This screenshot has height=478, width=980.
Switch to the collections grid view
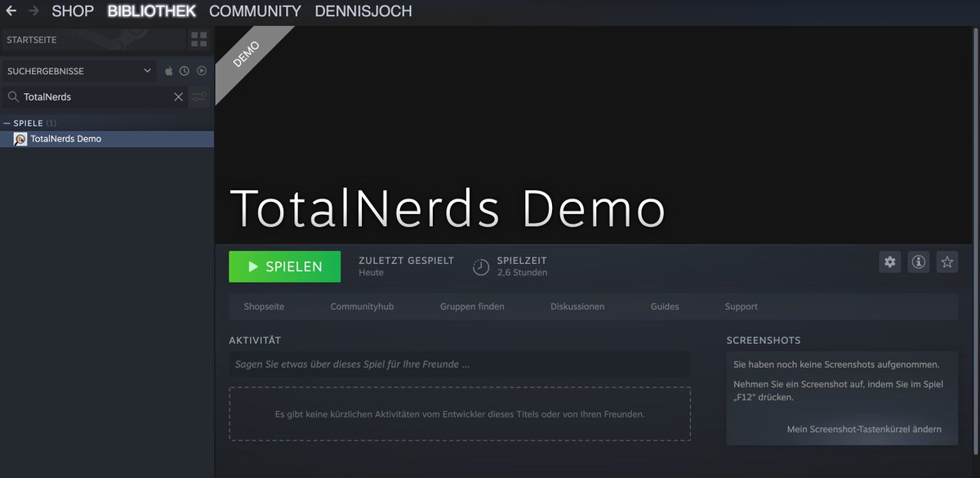[198, 39]
